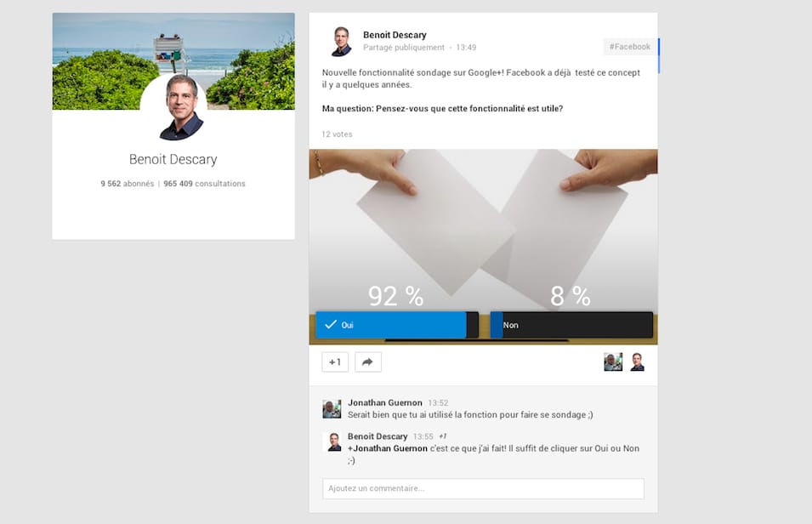The height and width of the screenshot is (524, 812).
Task: Click Benoit Descary's avatar beside his reply
Action: pyautogui.click(x=333, y=441)
